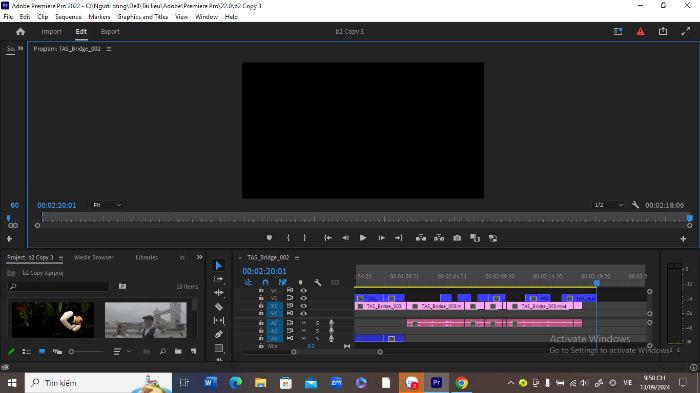The image size is (700, 393).
Task: Open the Program Monitor wrench settings
Action: tap(635, 205)
